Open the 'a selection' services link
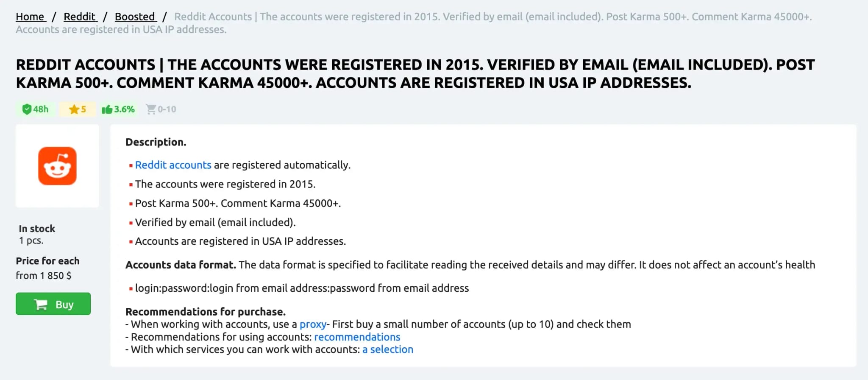This screenshot has height=380, width=868. pyautogui.click(x=387, y=349)
